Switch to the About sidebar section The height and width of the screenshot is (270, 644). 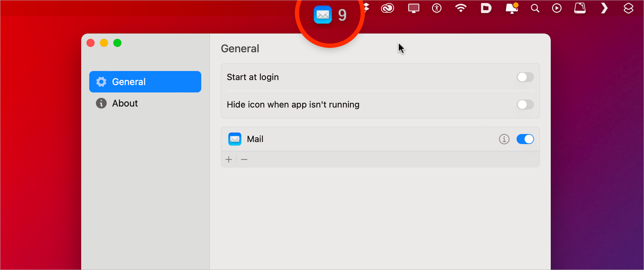pos(125,103)
